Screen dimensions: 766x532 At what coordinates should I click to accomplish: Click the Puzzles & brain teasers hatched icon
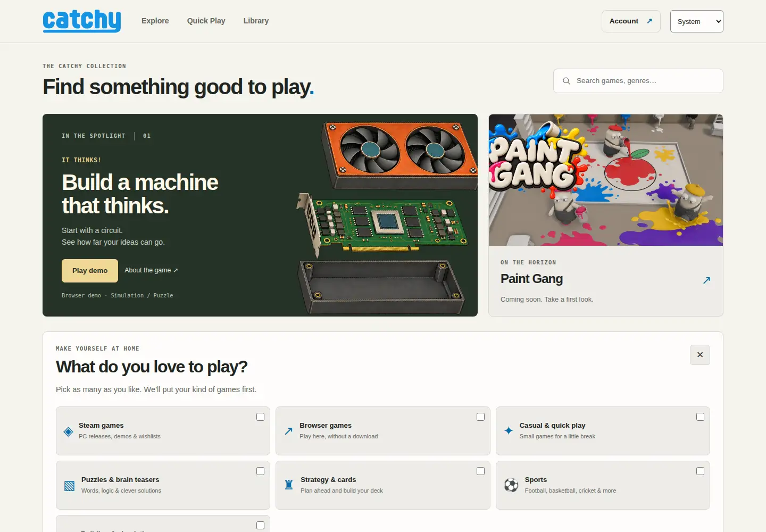click(x=69, y=486)
